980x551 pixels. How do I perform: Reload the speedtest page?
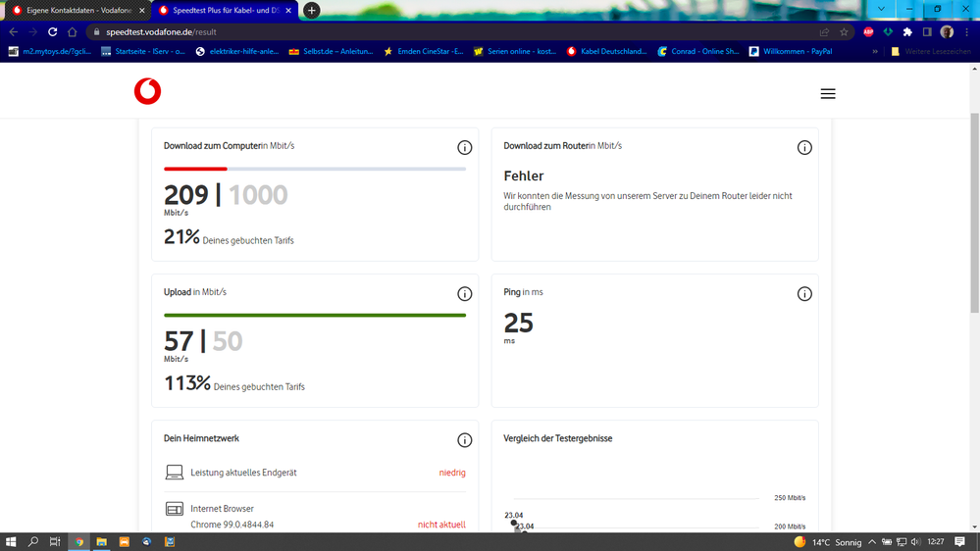pos(53,31)
